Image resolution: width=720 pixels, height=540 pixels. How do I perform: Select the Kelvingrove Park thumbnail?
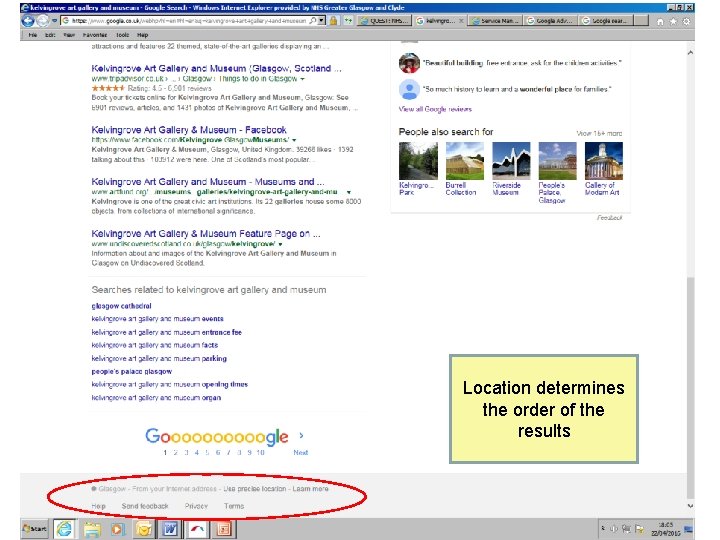418,161
